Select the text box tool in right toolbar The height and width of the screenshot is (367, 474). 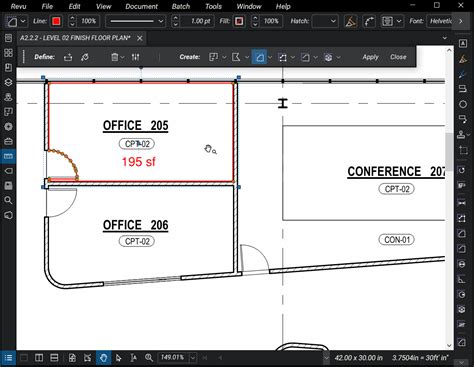[463, 43]
